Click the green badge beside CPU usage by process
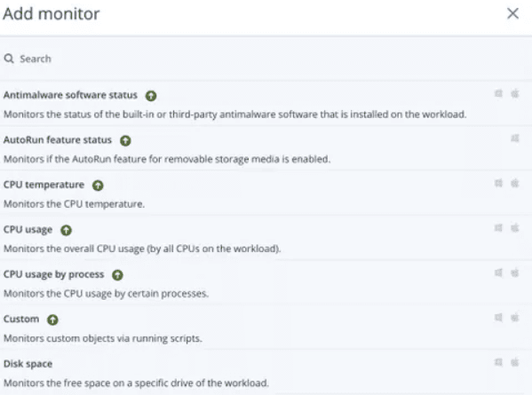532x395 pixels. click(118, 275)
